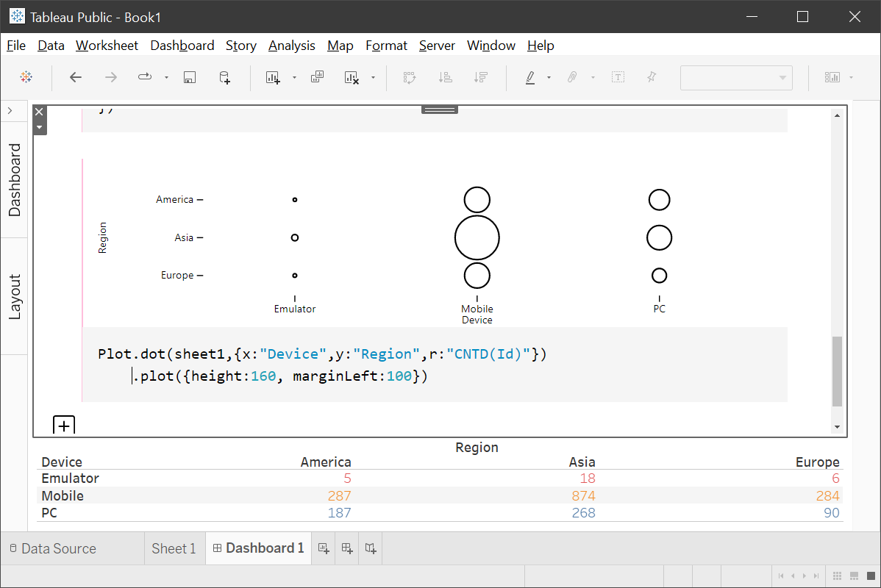881x588 pixels.
Task: Click the New Data Source icon
Action: (x=224, y=77)
